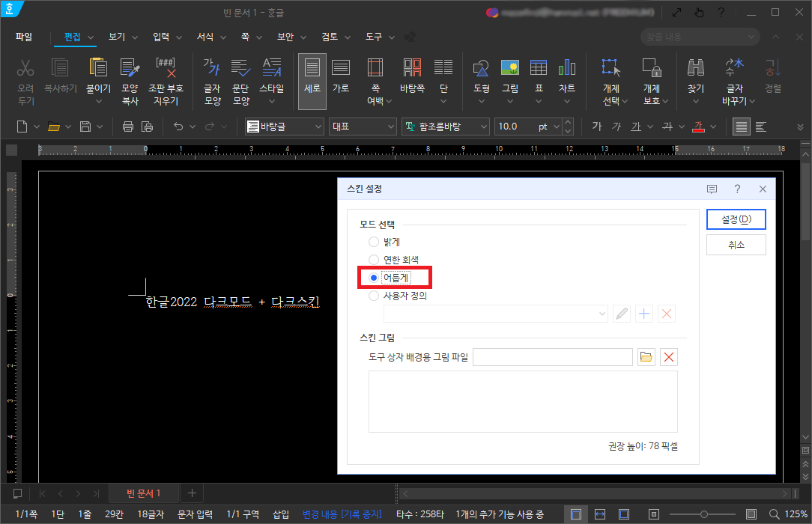Select the Bright (밝게) mode radio button
This screenshot has width=812, height=524.
pos(373,242)
